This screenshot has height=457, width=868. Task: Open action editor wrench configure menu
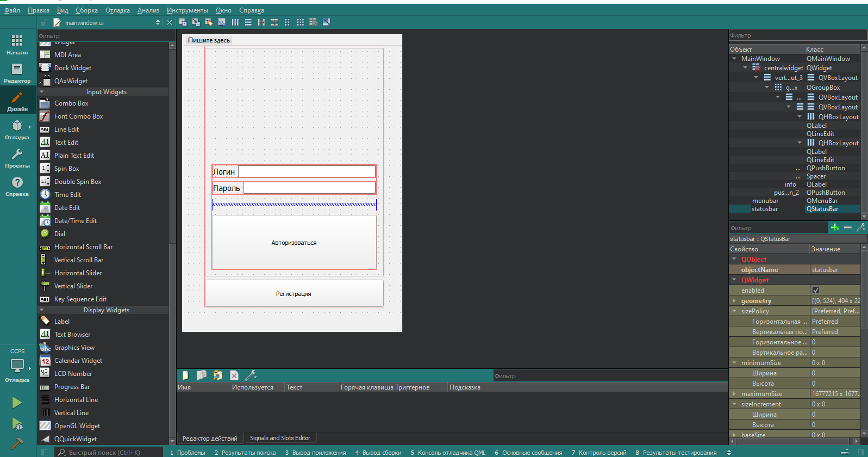click(251, 375)
